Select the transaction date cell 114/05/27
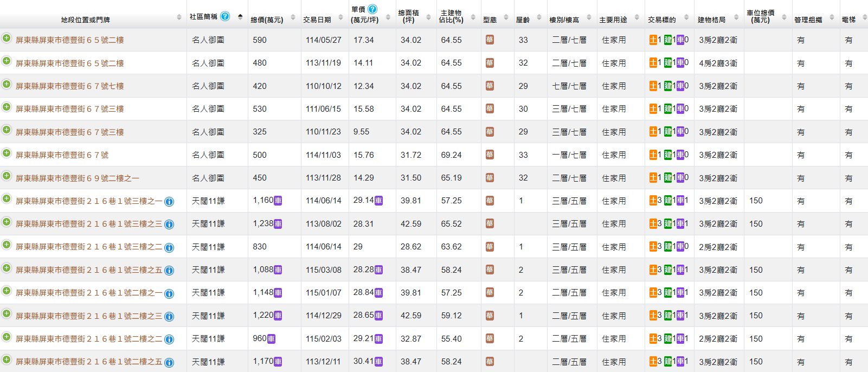This screenshot has width=868, height=372. 324,40
